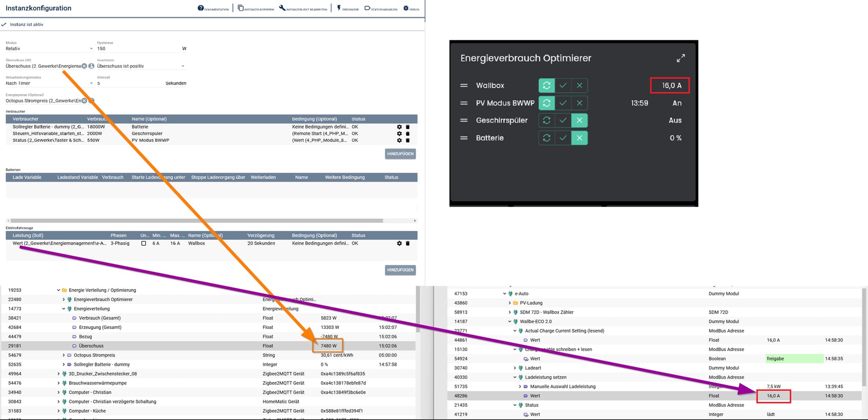The width and height of the screenshot is (868, 420).
Task: Open Debug bug icon
Action: (x=406, y=8)
